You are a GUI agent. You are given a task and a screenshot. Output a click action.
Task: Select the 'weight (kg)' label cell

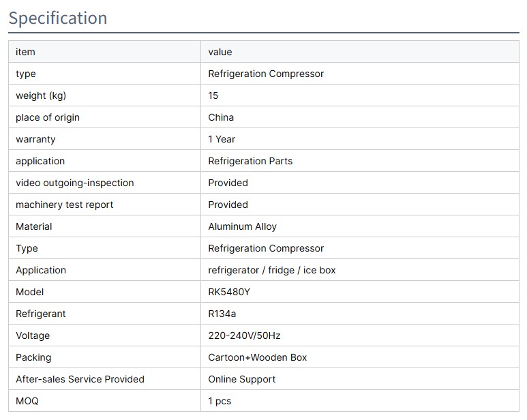pyautogui.click(x=41, y=95)
